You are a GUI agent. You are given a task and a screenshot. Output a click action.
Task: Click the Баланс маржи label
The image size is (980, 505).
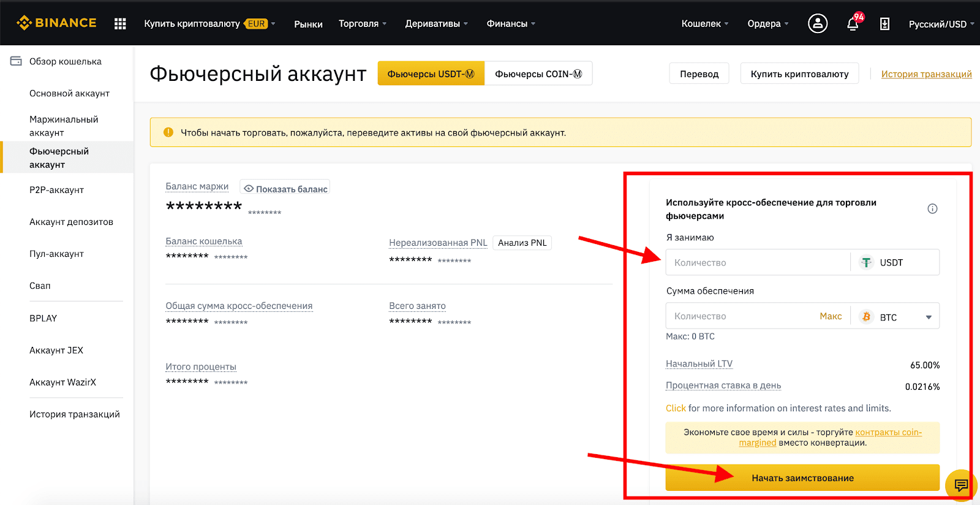197,186
